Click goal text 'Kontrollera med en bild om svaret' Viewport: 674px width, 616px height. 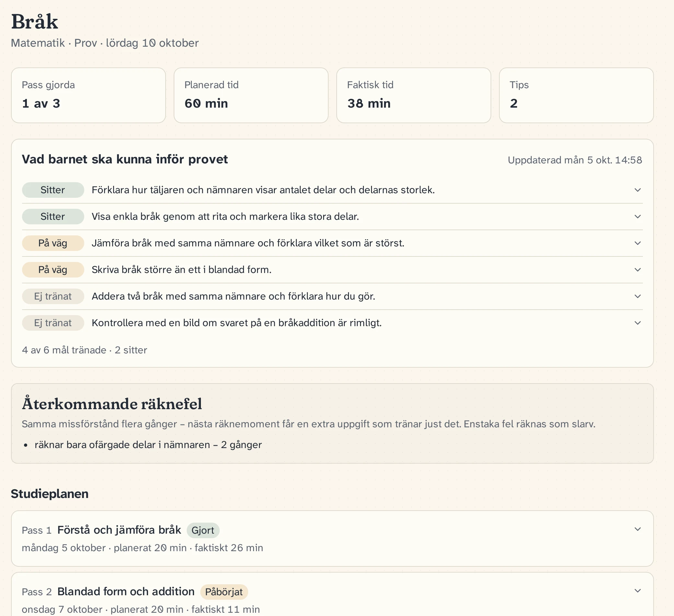(237, 323)
